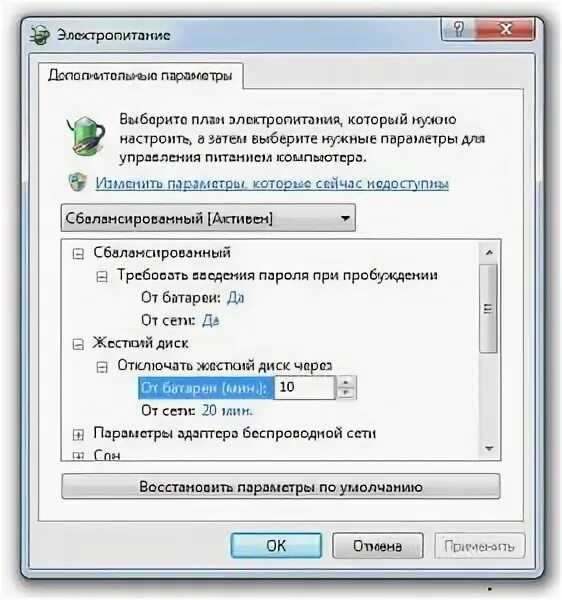
Task: Close the Электропитание dialog window
Action: click(x=505, y=29)
